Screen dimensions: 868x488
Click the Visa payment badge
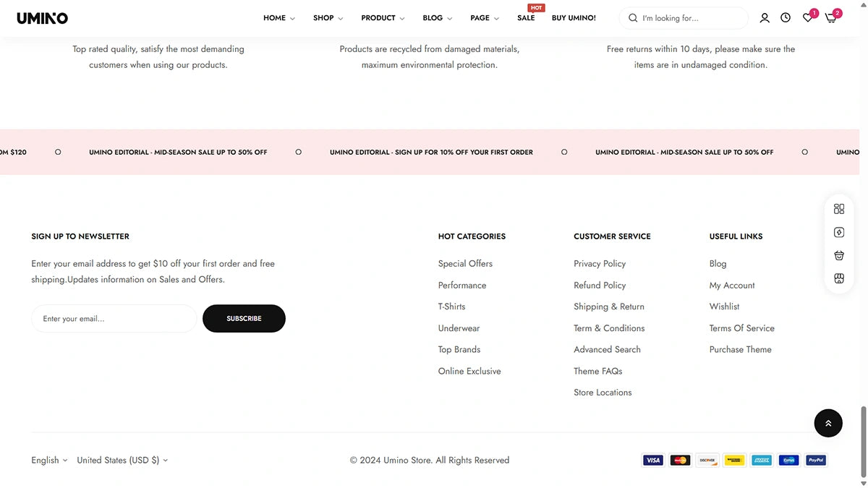(652, 460)
